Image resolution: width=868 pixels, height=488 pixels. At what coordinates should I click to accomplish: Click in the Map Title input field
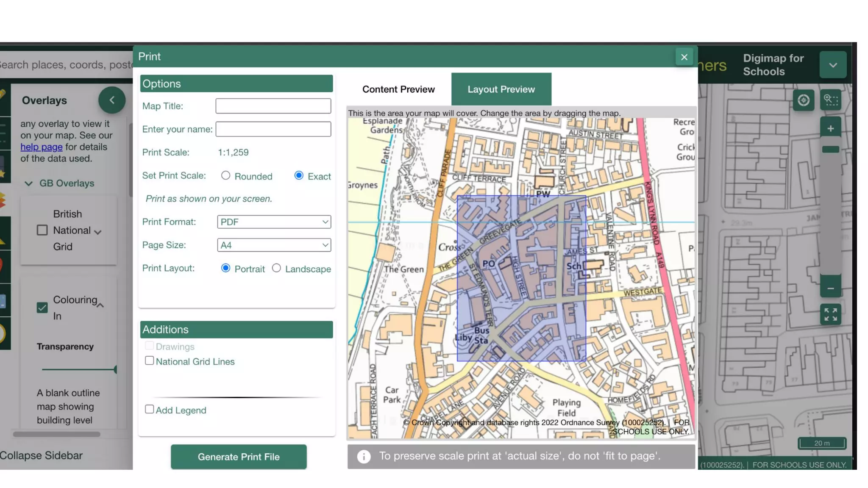(x=273, y=106)
